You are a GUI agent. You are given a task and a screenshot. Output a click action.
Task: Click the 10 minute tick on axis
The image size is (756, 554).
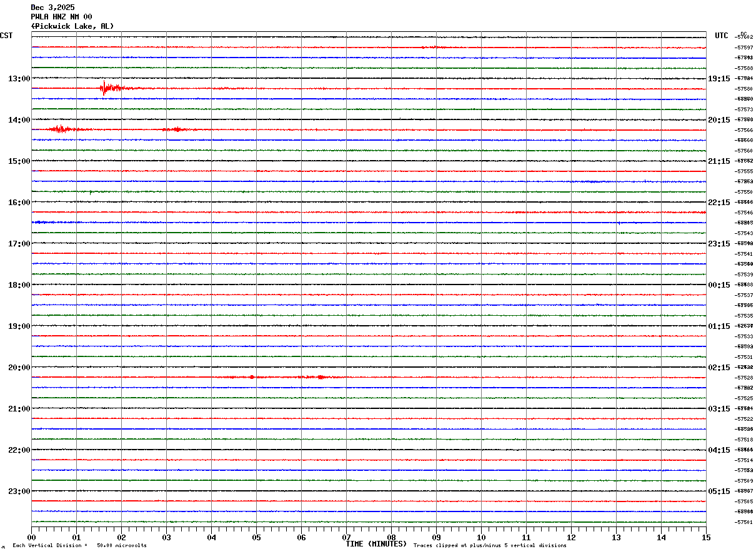(481, 537)
